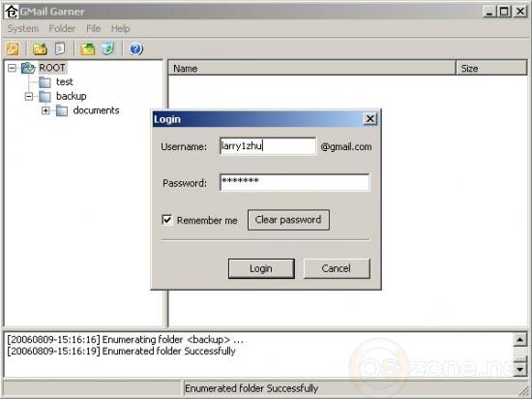Click log line 'Enumerating folder <backup>'
This screenshot has height=399, width=532.
click(x=125, y=340)
